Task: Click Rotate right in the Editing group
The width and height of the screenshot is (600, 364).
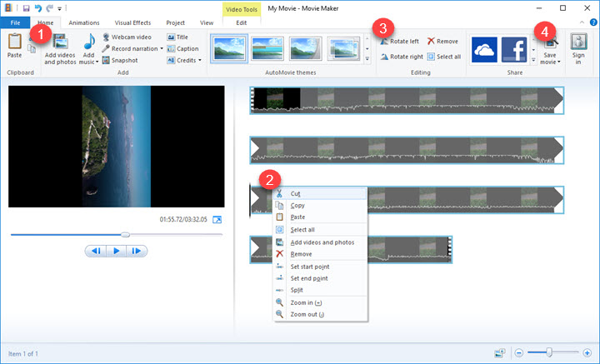Action: point(402,57)
